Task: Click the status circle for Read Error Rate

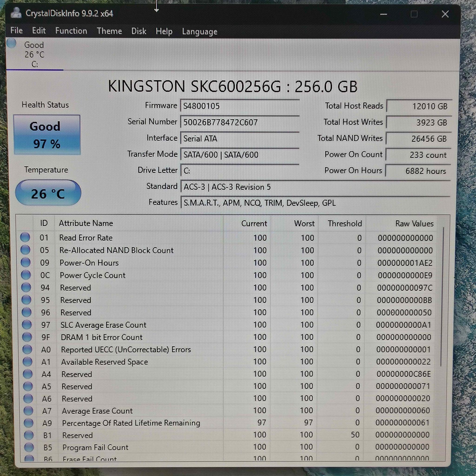Action: 25,237
